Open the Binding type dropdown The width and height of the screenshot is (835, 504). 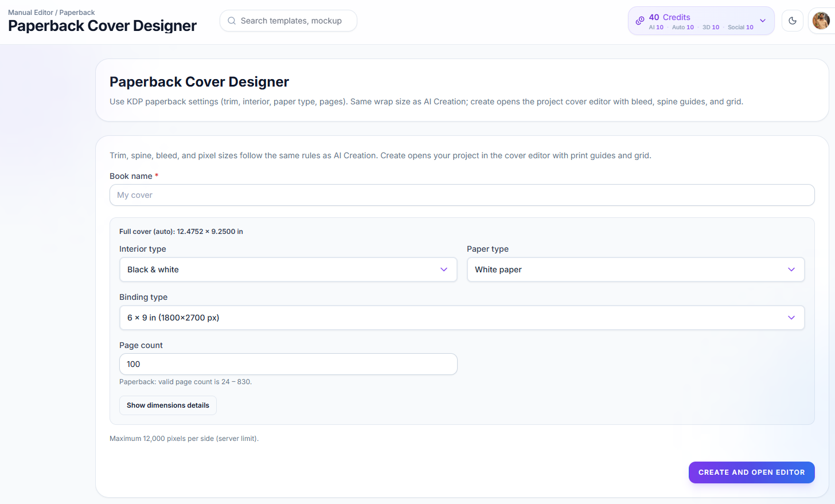(462, 318)
